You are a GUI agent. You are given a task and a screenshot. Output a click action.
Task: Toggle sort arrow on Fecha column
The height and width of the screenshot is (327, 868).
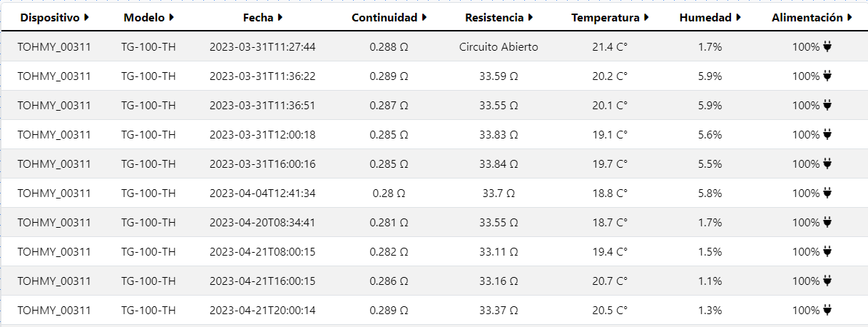pyautogui.click(x=280, y=17)
